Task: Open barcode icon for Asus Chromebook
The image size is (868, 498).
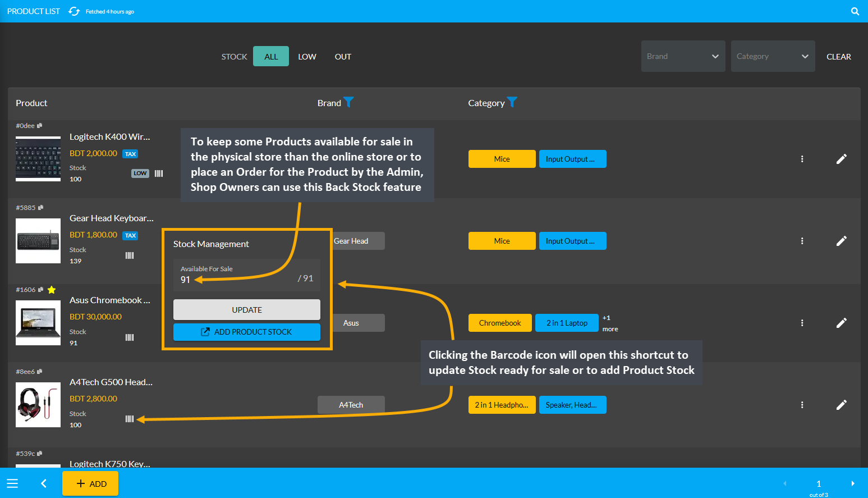Action: [x=130, y=337]
